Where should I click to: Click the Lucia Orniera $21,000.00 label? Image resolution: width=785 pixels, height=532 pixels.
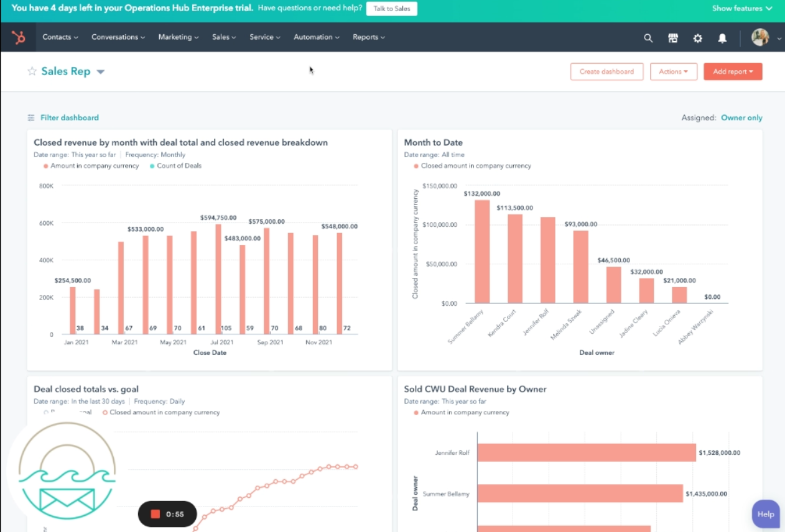tap(679, 280)
